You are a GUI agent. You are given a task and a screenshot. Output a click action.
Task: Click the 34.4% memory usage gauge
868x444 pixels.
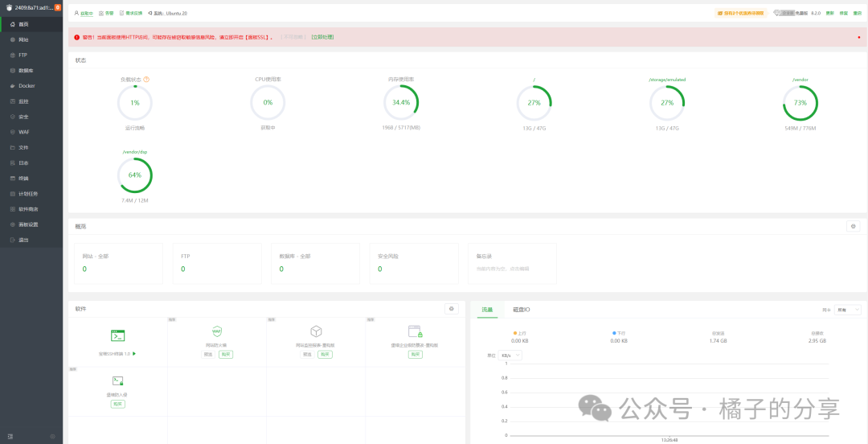401,102
